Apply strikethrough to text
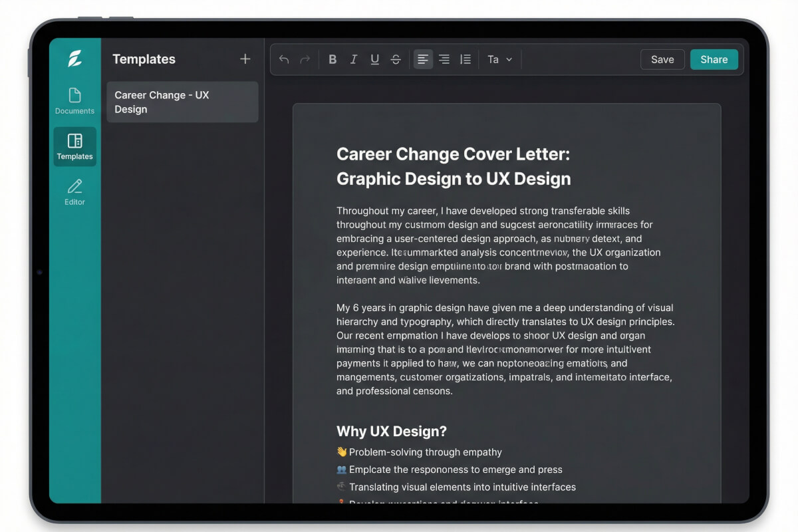The height and width of the screenshot is (532, 798). pyautogui.click(x=396, y=59)
